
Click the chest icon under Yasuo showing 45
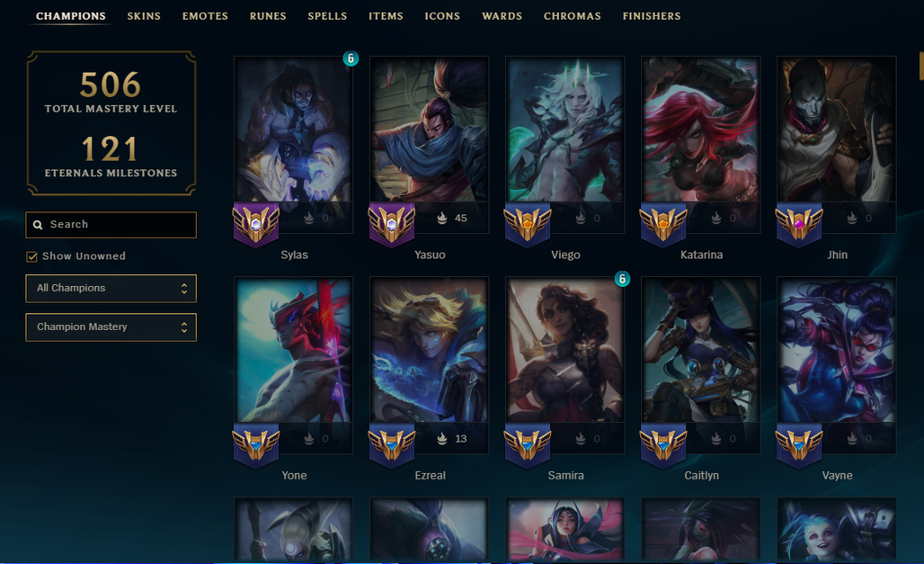[x=442, y=219]
